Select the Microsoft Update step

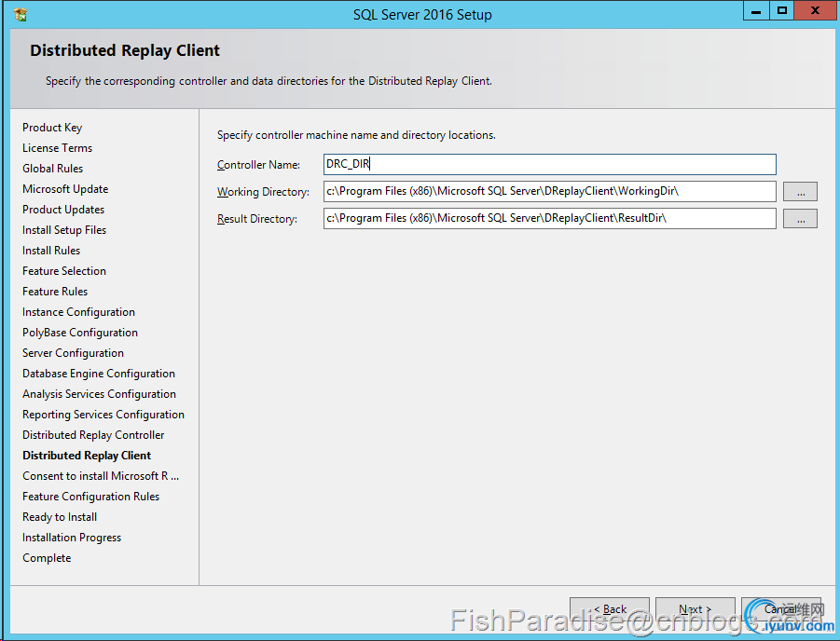65,189
